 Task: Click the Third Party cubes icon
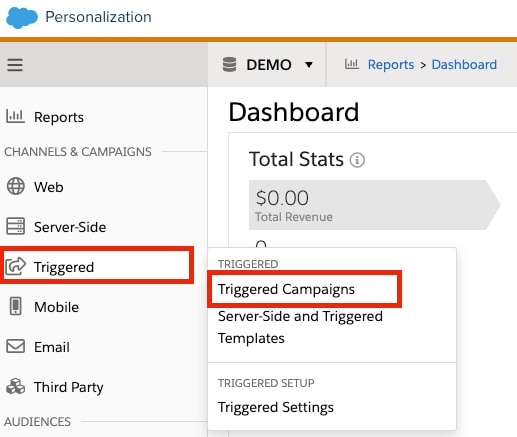[16, 386]
